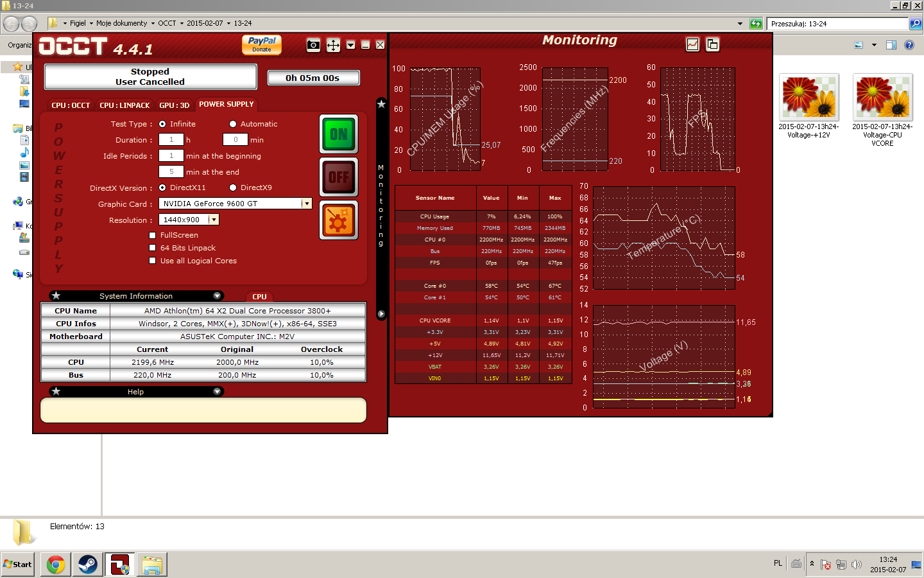924x578 pixels.
Task: Select the Infinite test type
Action: click(162, 124)
